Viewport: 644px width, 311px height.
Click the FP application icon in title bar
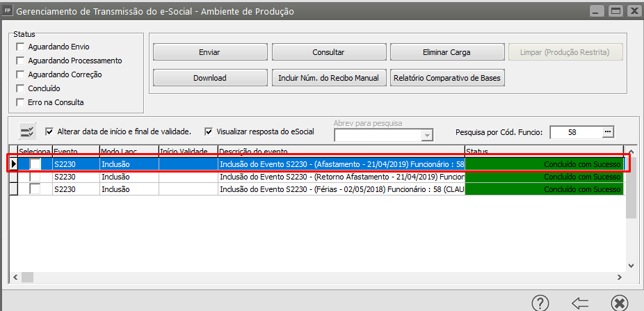(7, 11)
